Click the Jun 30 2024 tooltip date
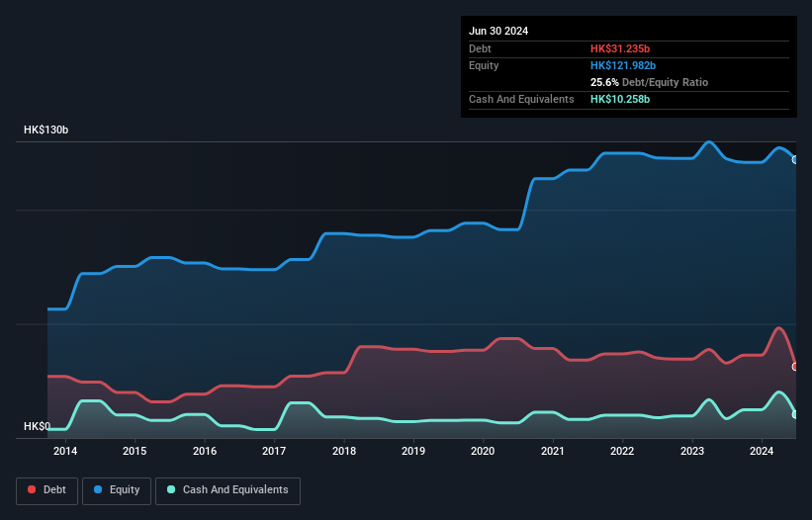 point(498,31)
